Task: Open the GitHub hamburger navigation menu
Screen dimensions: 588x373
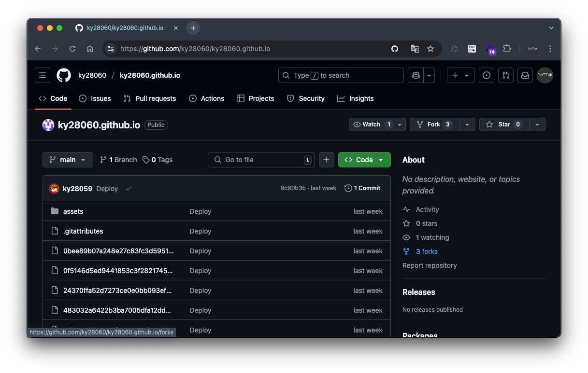Action: point(43,75)
